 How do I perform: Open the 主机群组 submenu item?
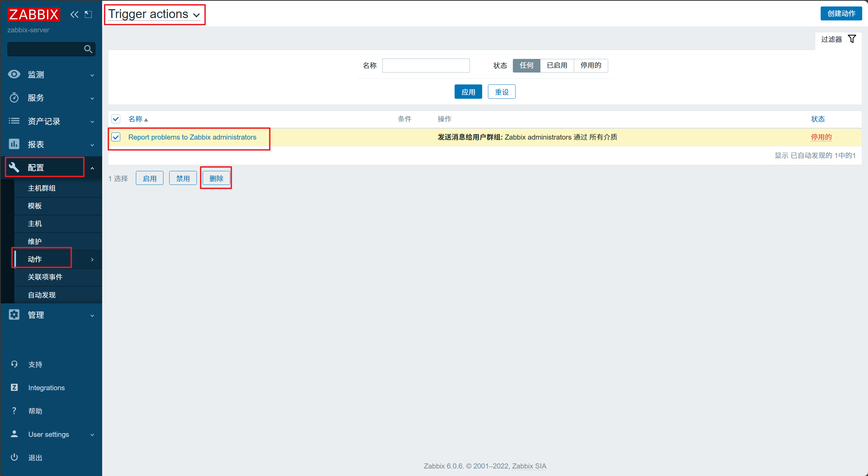[42, 188]
